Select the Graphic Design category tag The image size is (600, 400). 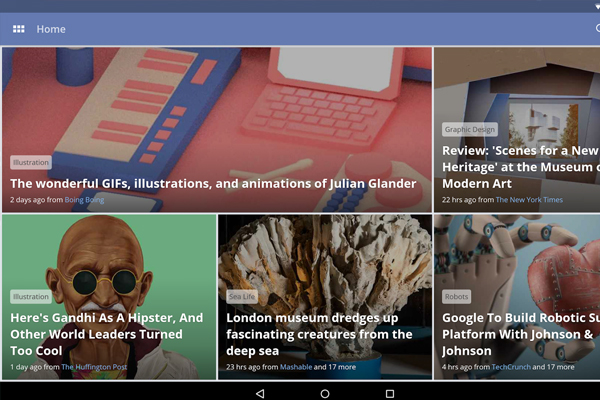tap(470, 129)
